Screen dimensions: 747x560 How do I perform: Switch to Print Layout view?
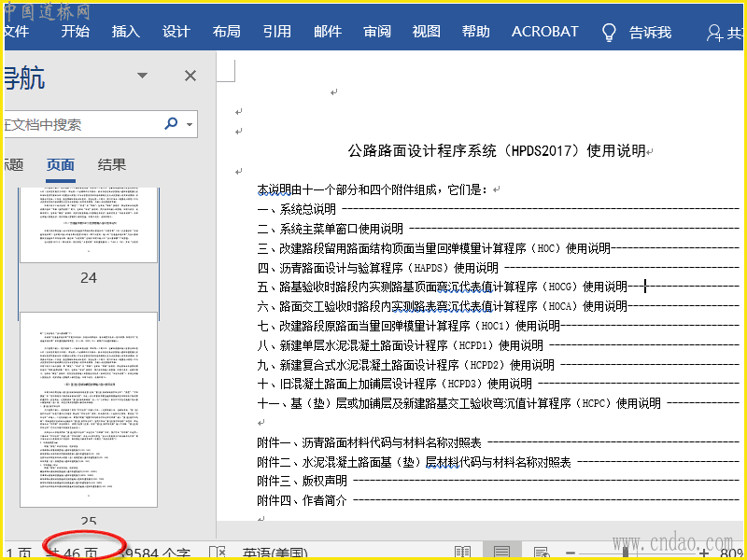pos(501,553)
